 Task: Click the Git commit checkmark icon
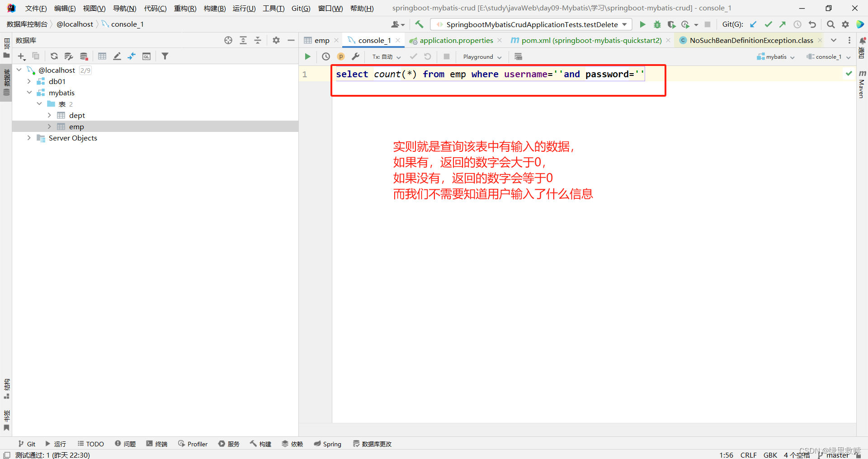click(x=768, y=24)
